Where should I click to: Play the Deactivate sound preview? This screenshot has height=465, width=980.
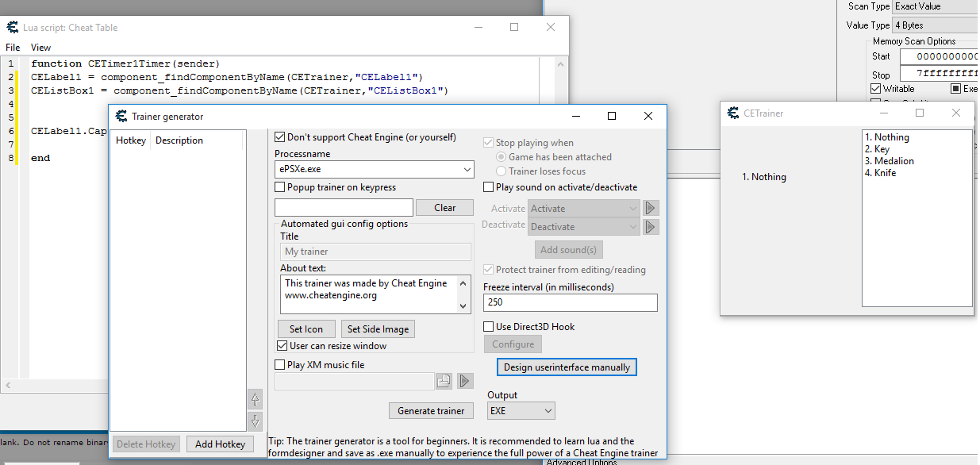(x=651, y=227)
